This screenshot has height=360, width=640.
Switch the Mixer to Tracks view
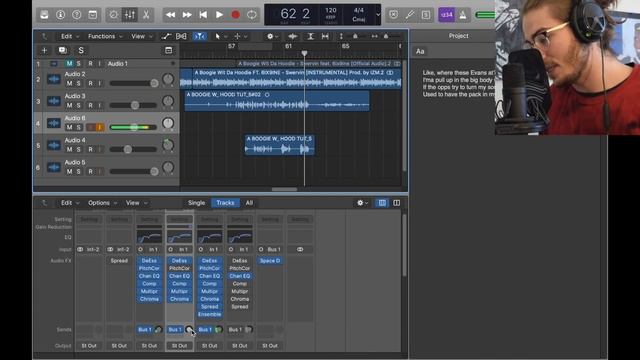(x=225, y=203)
